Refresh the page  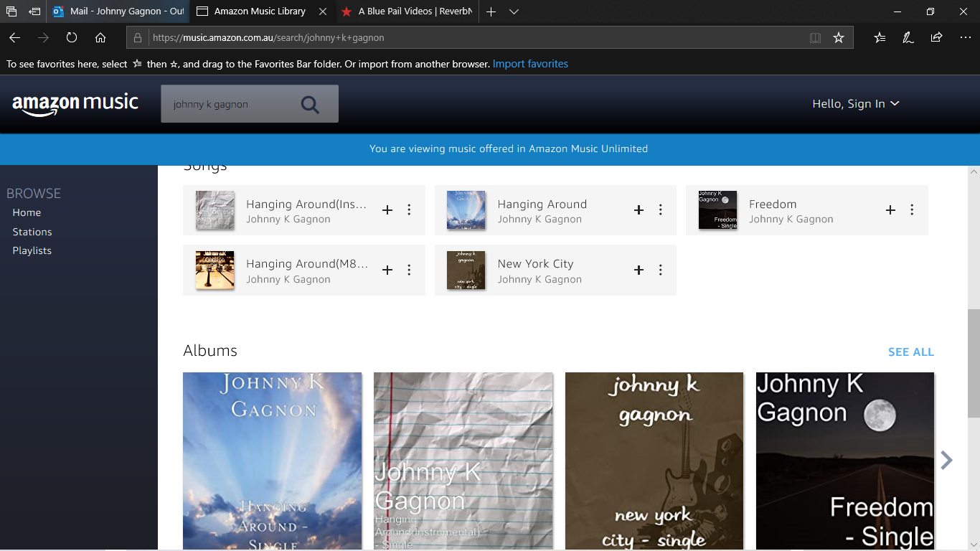[72, 37]
